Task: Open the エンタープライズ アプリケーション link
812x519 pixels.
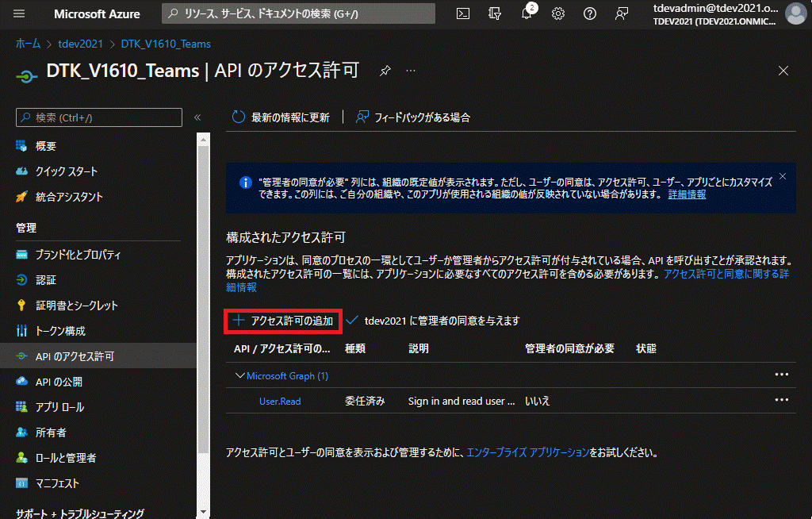Action: click(527, 452)
